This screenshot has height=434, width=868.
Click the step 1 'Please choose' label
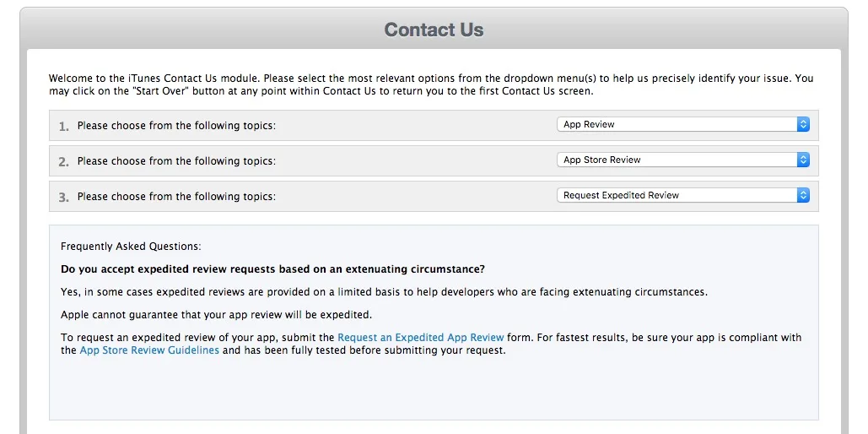176,126
